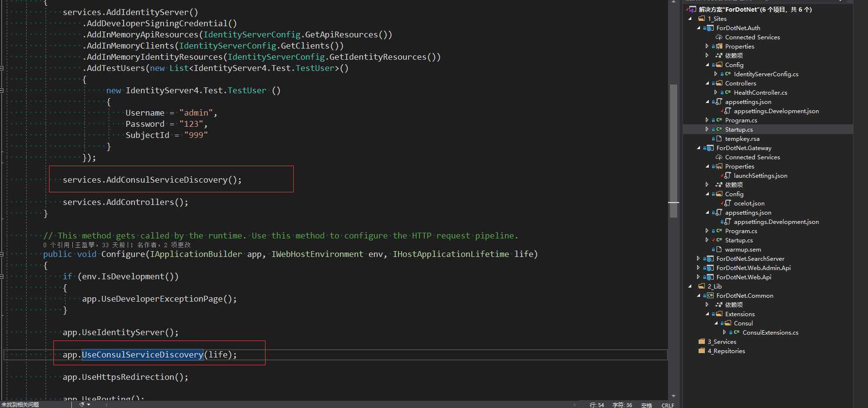This screenshot has width=868, height=408.
Task: Collapse the Extensions folder node
Action: tap(708, 314)
